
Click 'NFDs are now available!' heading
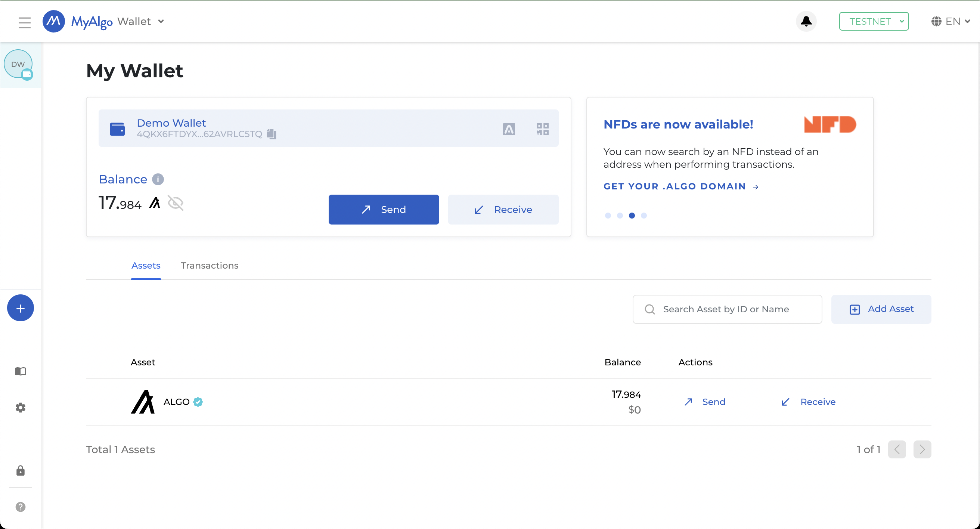click(x=678, y=124)
